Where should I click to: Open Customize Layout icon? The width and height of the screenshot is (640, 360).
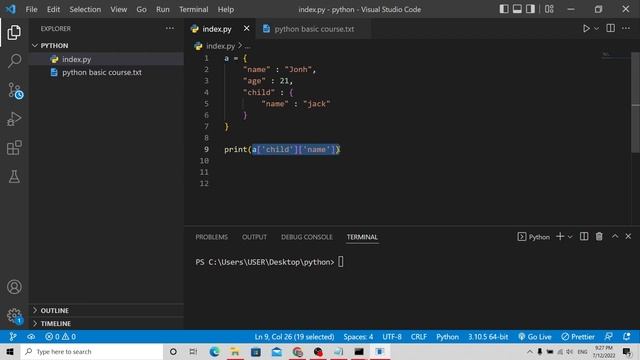[549, 9]
